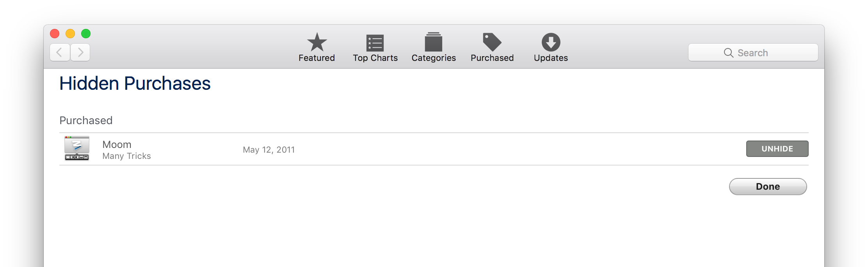
Task: Open the Updates tab with the download arrow
Action: point(551,47)
